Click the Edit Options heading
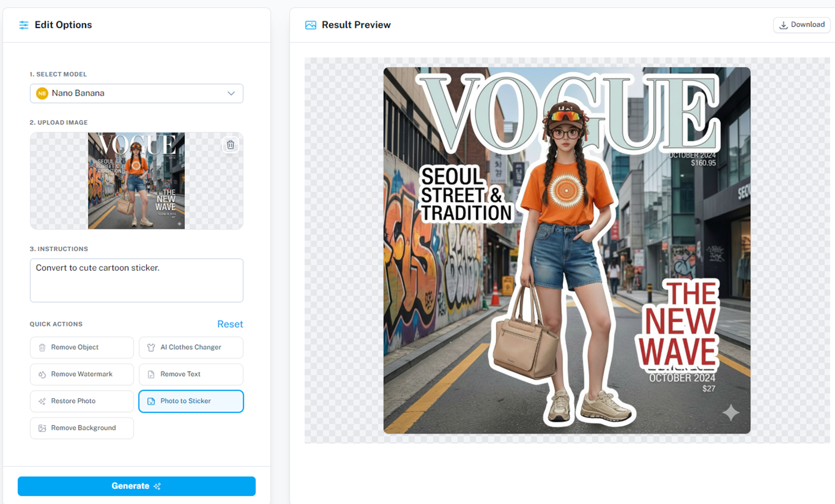This screenshot has height=504, width=835. (x=63, y=25)
